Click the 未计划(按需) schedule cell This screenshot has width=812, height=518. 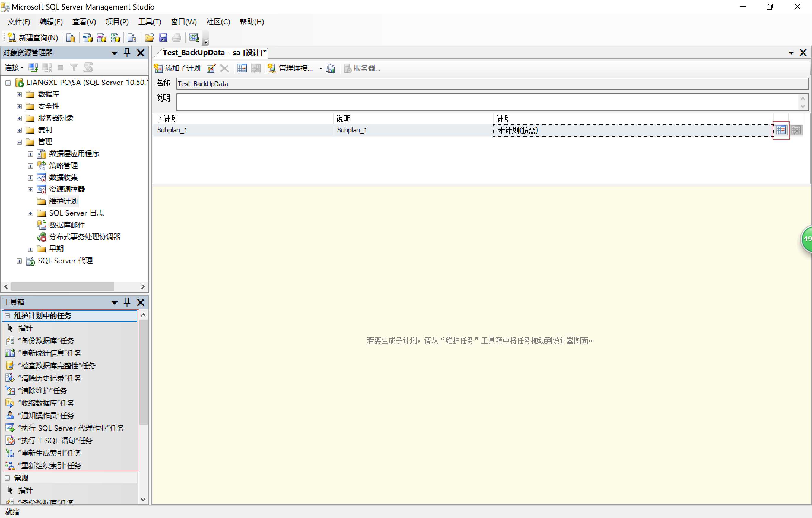click(x=633, y=130)
